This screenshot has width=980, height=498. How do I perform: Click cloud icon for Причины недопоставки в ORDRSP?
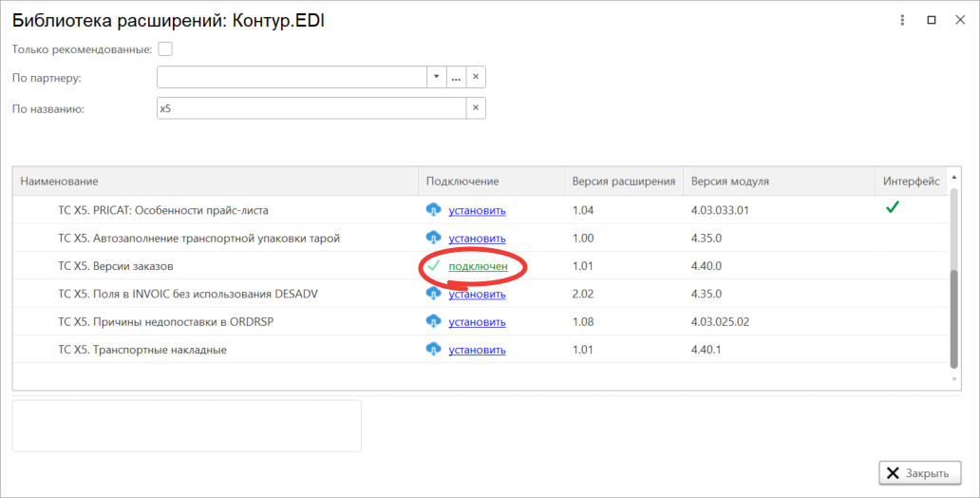[x=433, y=321]
